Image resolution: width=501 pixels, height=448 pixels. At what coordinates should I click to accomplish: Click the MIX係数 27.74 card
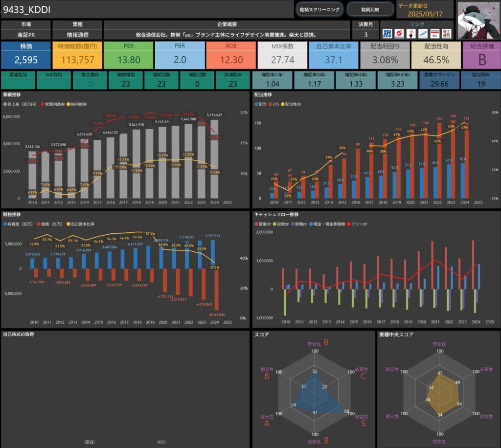point(282,55)
